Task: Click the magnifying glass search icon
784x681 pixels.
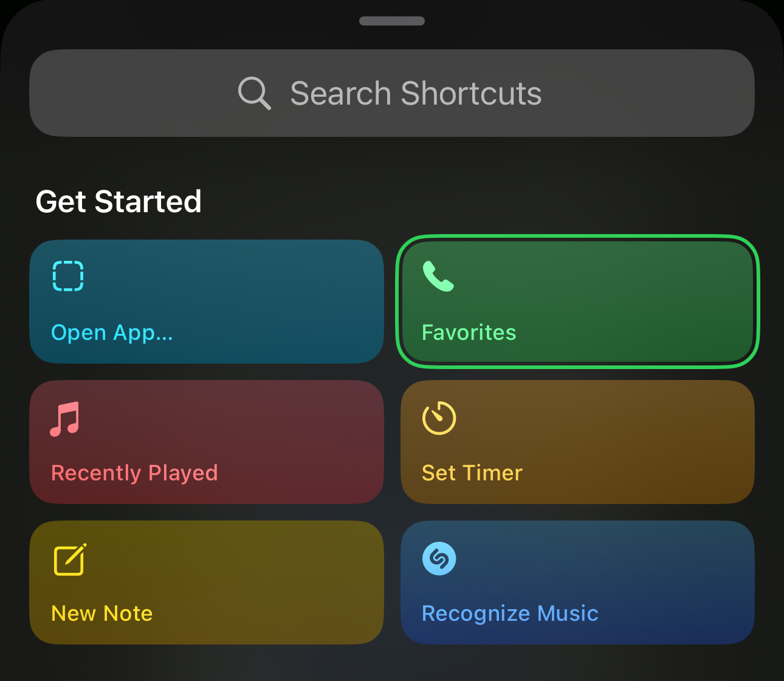Action: [x=254, y=93]
